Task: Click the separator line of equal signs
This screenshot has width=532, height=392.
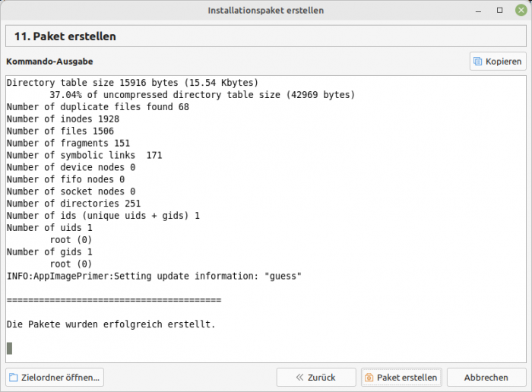Action: click(113, 300)
